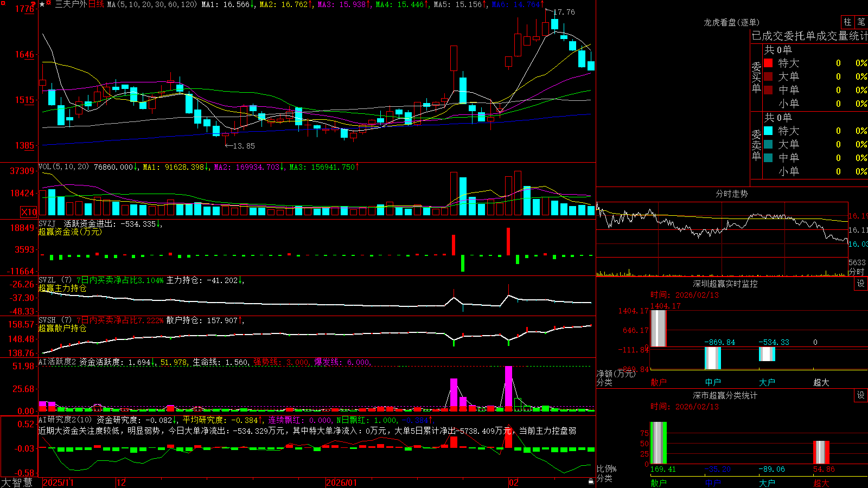
Task: Click the 2025/11 date on time axis
Action: (x=58, y=483)
